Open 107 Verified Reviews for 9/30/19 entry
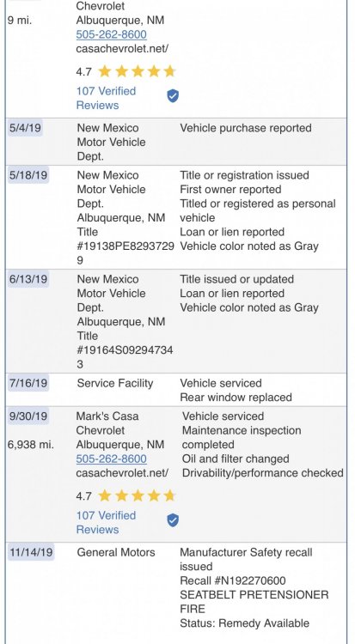This screenshot has width=355, height=644. point(106,522)
